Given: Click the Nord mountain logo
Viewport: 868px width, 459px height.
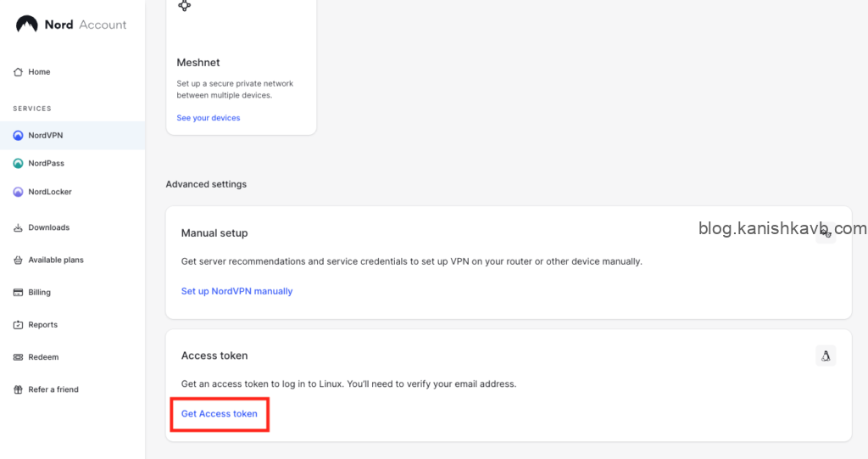Looking at the screenshot, I should coord(26,25).
